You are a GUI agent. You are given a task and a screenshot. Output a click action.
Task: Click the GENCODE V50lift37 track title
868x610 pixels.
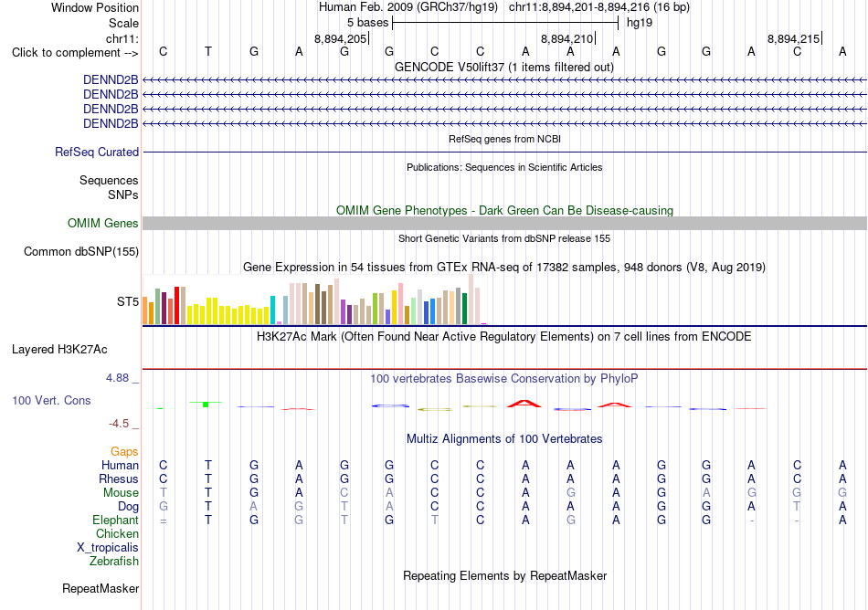pos(504,68)
